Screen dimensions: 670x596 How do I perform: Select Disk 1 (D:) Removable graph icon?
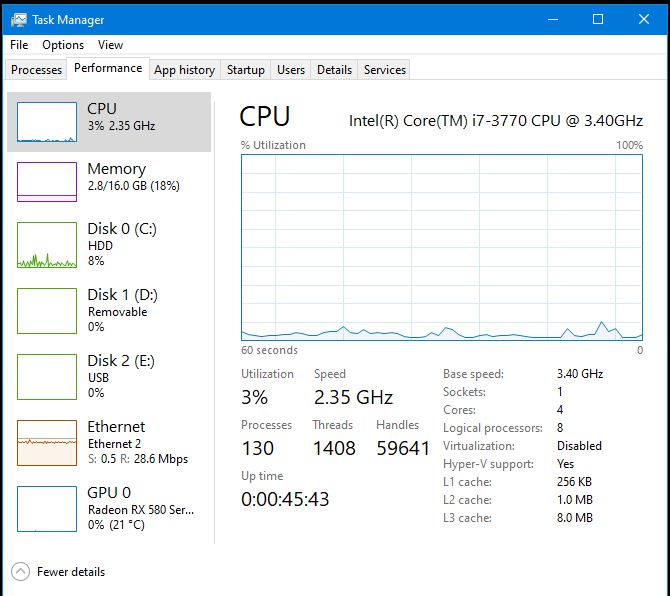point(47,311)
